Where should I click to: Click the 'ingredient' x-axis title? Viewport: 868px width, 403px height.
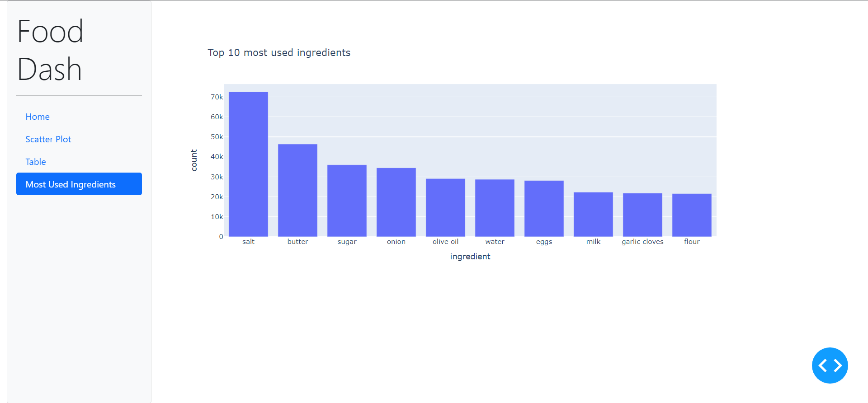470,256
